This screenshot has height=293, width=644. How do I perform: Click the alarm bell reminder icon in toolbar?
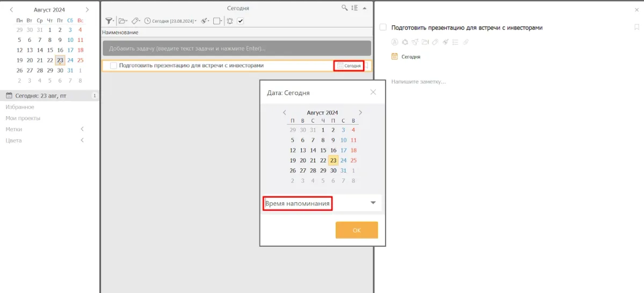pos(230,21)
